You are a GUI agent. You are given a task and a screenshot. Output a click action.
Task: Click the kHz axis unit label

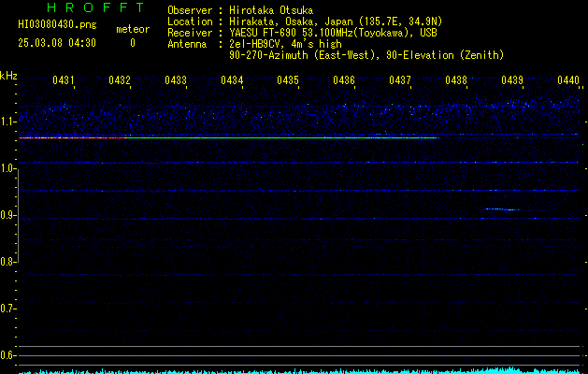pyautogui.click(x=8, y=76)
